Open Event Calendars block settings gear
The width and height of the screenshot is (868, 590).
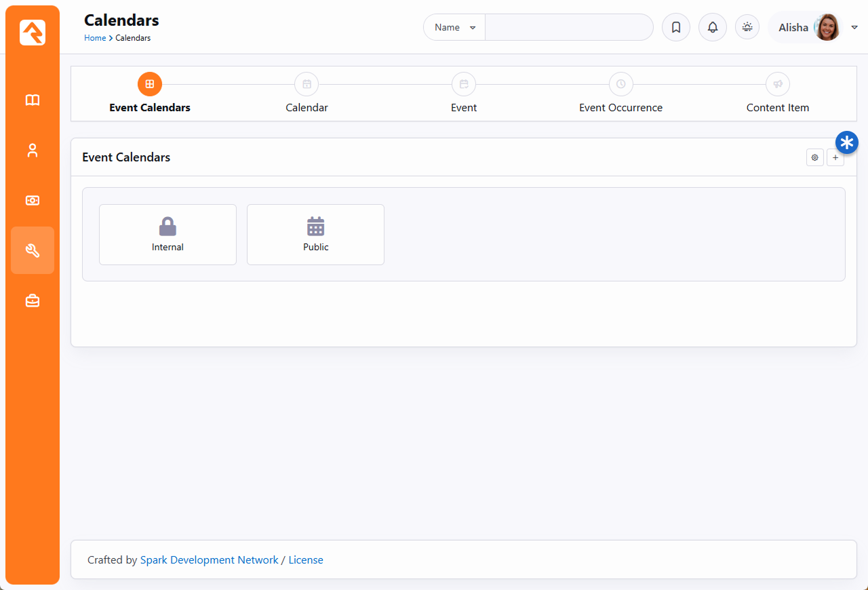pyautogui.click(x=814, y=157)
